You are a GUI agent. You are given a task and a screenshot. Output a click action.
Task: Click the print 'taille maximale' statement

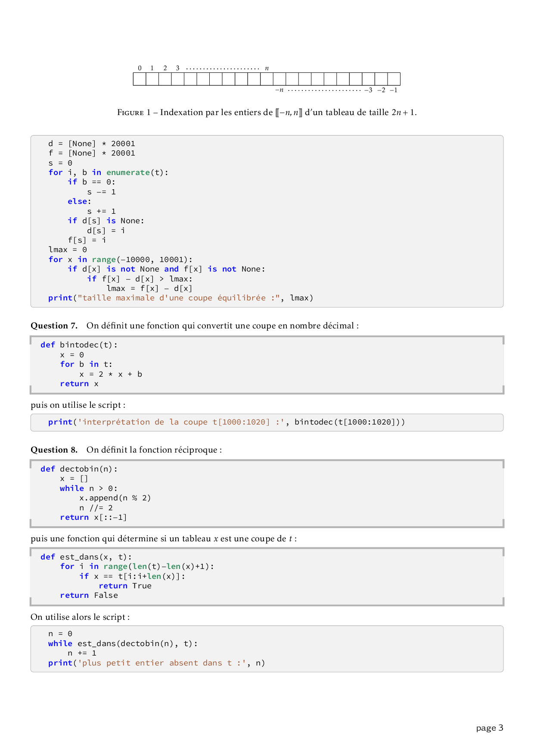click(180, 298)
